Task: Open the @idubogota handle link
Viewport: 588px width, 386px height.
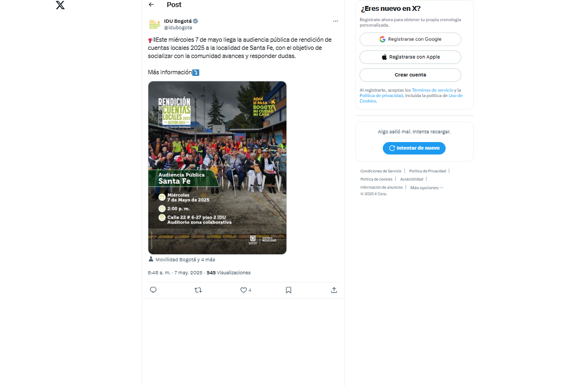Action: [x=178, y=28]
